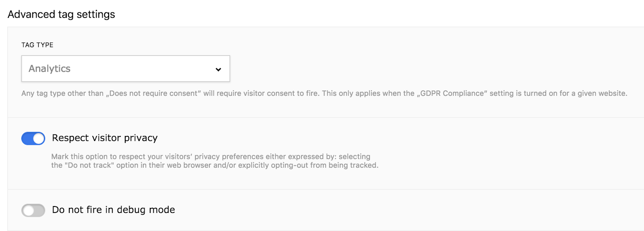Open the Tag Type dropdown

pyautogui.click(x=126, y=69)
